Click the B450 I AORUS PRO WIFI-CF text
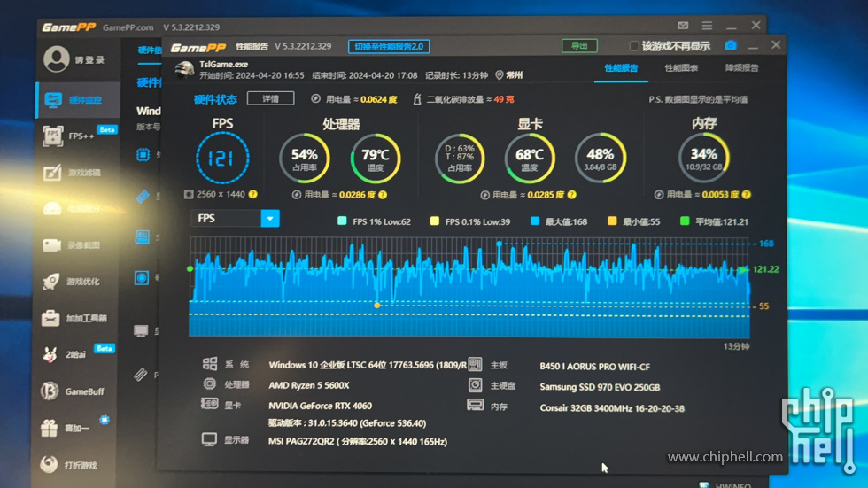Viewport: 868px width, 488px height. [x=594, y=367]
